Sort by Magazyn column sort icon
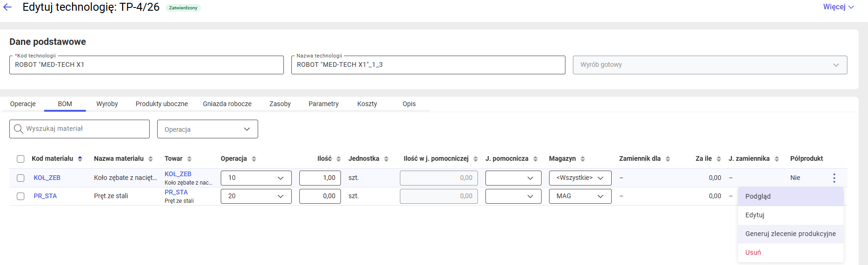This screenshot has height=265, width=868. tap(583, 159)
